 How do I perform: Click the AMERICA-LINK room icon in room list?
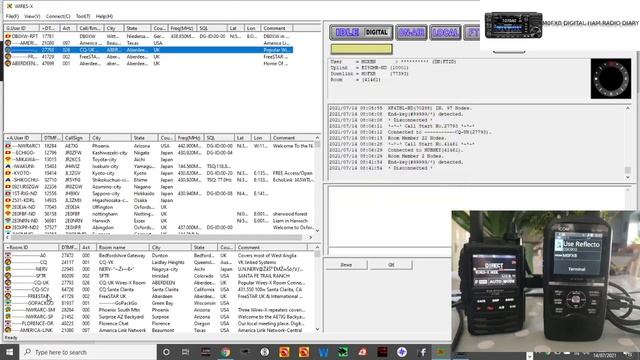click(8, 330)
